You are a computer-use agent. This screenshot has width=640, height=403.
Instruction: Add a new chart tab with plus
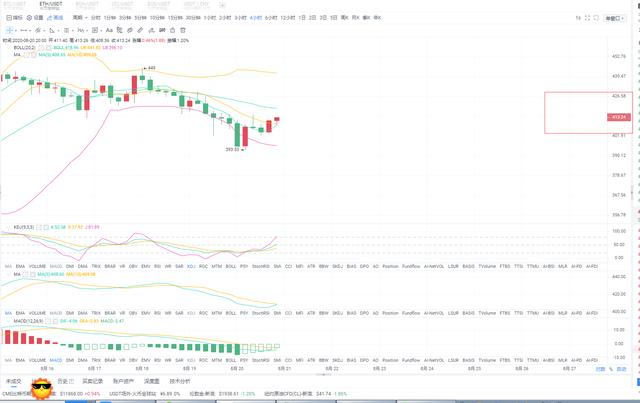coord(222,5)
